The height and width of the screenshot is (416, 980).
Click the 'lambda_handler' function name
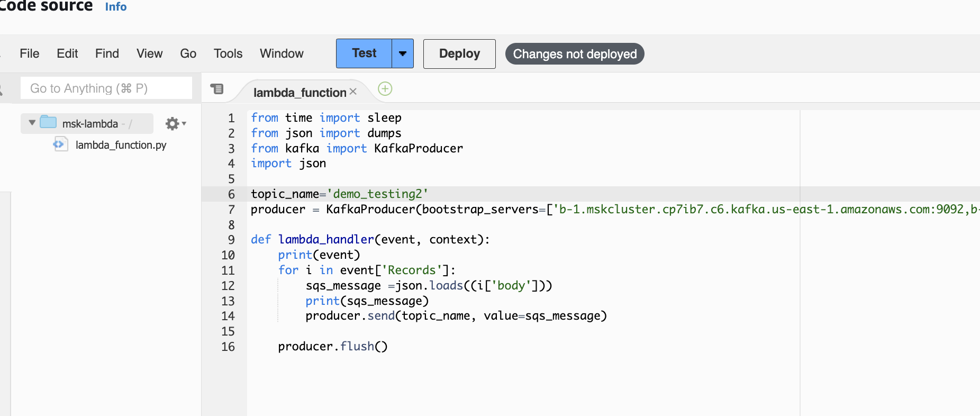(326, 240)
